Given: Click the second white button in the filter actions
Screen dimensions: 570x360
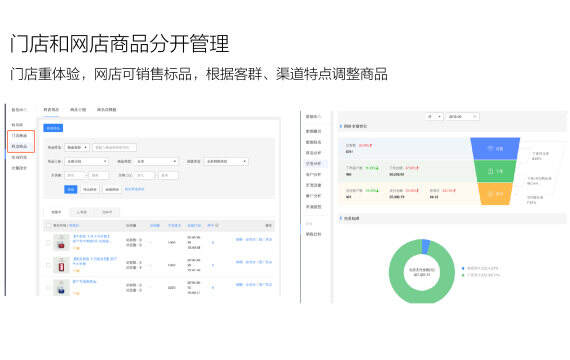Looking at the screenshot, I should point(112,189).
